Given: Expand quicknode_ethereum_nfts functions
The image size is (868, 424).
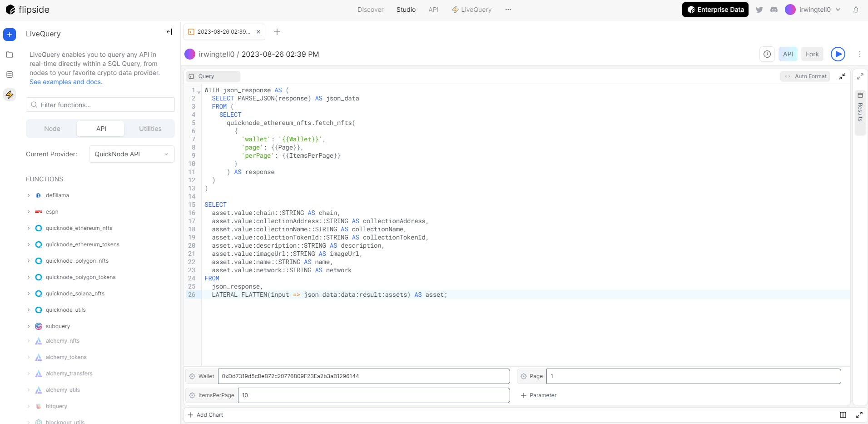Looking at the screenshot, I should (x=29, y=228).
